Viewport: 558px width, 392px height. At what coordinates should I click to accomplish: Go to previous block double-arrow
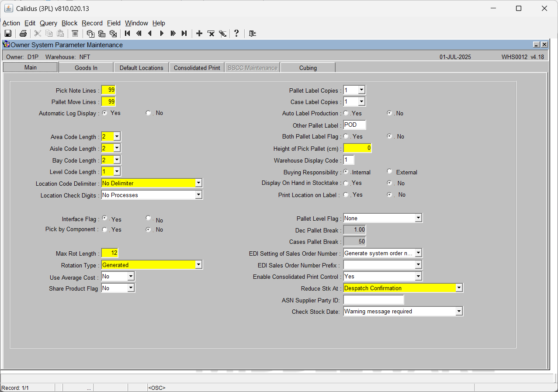pos(139,33)
